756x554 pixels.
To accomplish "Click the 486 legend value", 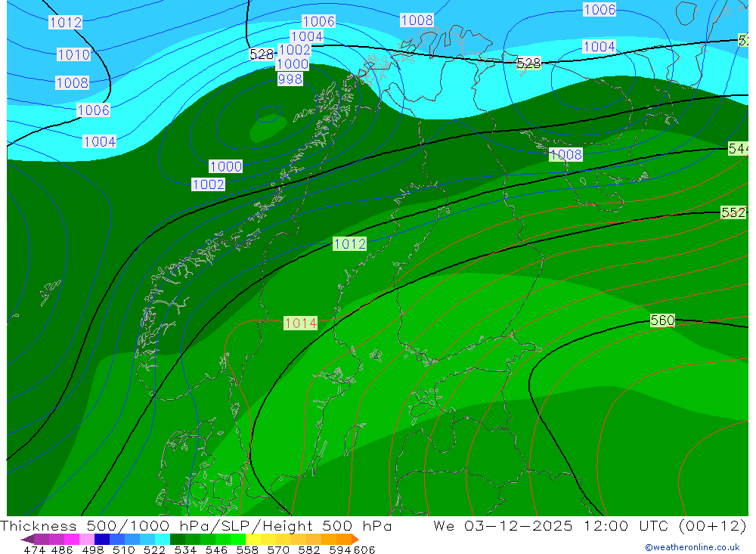I will 62,549.
